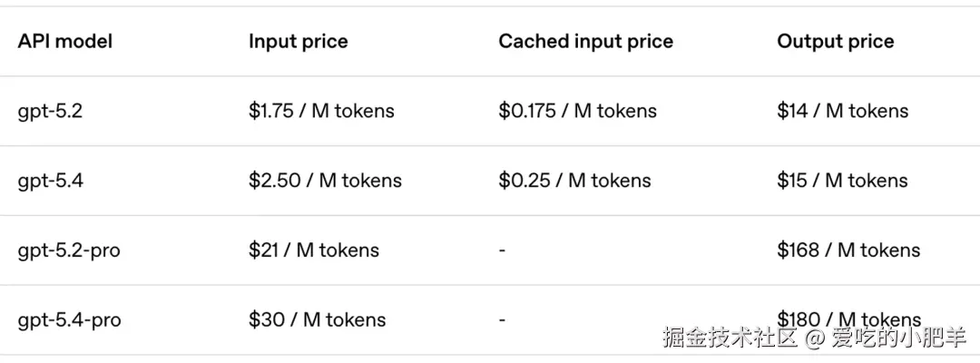Select the gpt-5.4 model name cell
Image resolution: width=980 pixels, height=363 pixels.
pos(50,181)
